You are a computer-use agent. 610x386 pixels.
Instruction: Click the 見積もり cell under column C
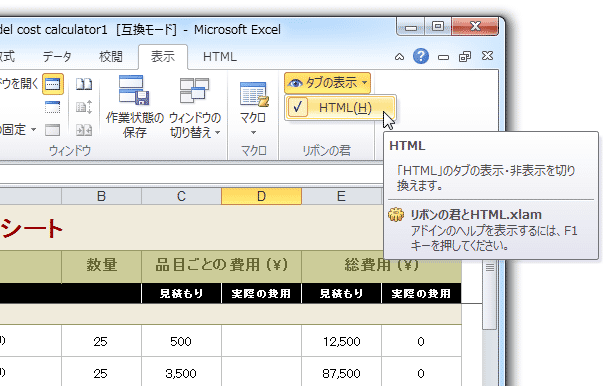click(x=181, y=293)
